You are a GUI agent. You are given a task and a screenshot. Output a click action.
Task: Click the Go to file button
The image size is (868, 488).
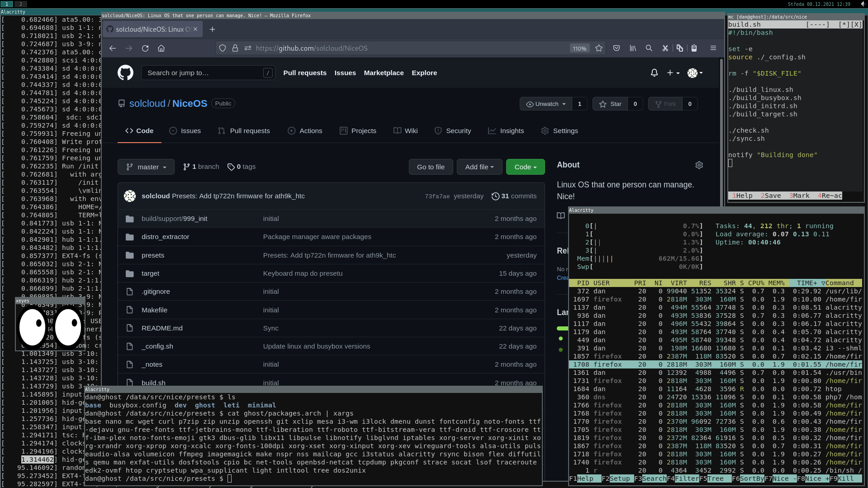[x=430, y=167]
